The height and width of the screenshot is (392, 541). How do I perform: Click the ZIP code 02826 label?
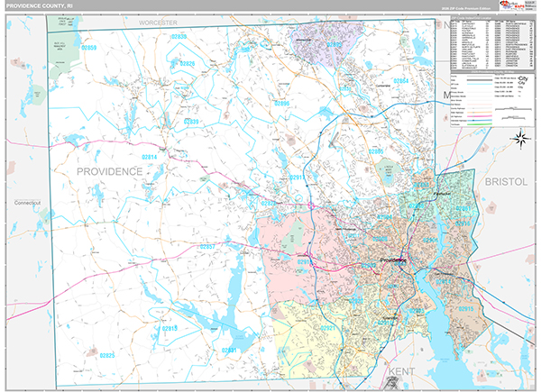pos(187,65)
